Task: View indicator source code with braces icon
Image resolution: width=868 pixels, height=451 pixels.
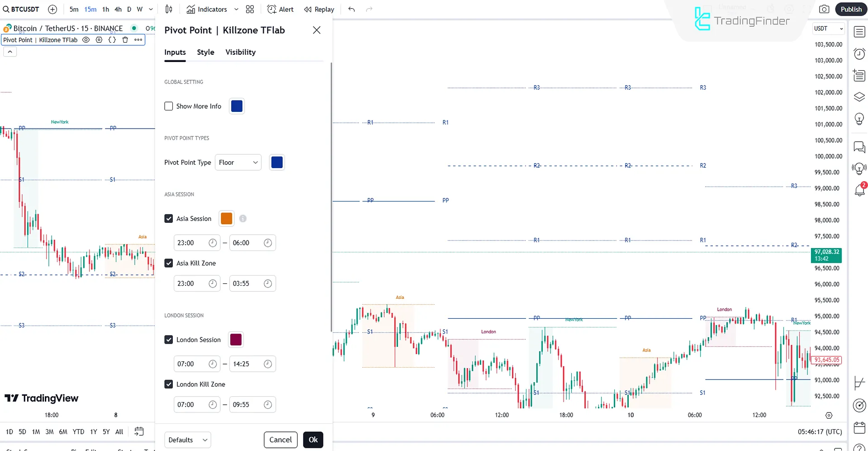Action: (x=112, y=40)
